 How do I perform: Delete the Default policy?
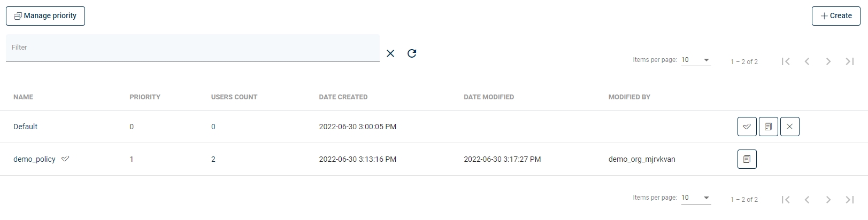(x=790, y=127)
